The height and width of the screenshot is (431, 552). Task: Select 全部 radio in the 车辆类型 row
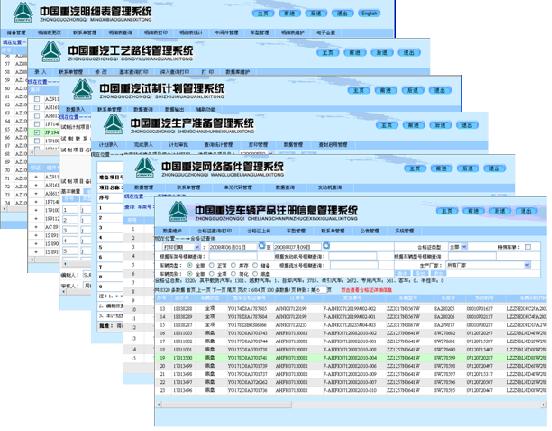coord(190,265)
